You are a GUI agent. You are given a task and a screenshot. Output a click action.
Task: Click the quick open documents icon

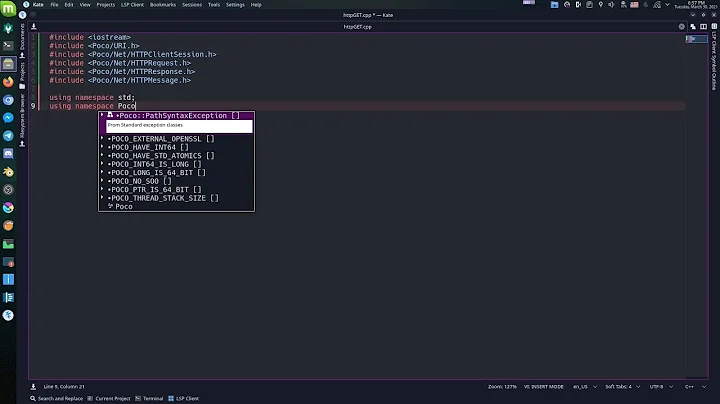click(692, 27)
